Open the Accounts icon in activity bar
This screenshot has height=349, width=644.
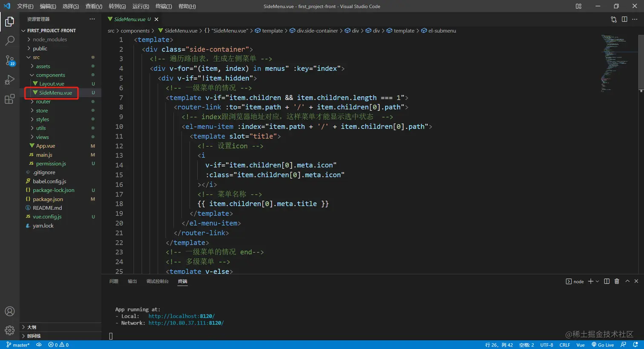9,312
